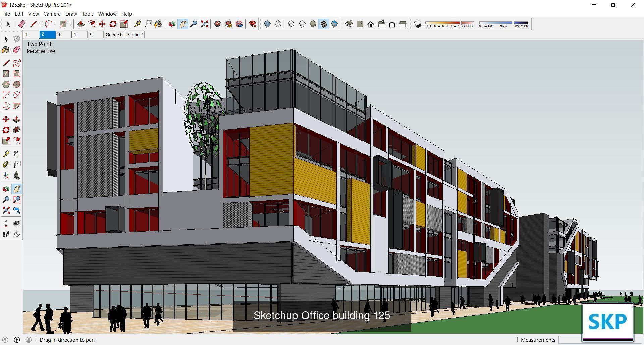Switch to Iso view

[x=349, y=24]
